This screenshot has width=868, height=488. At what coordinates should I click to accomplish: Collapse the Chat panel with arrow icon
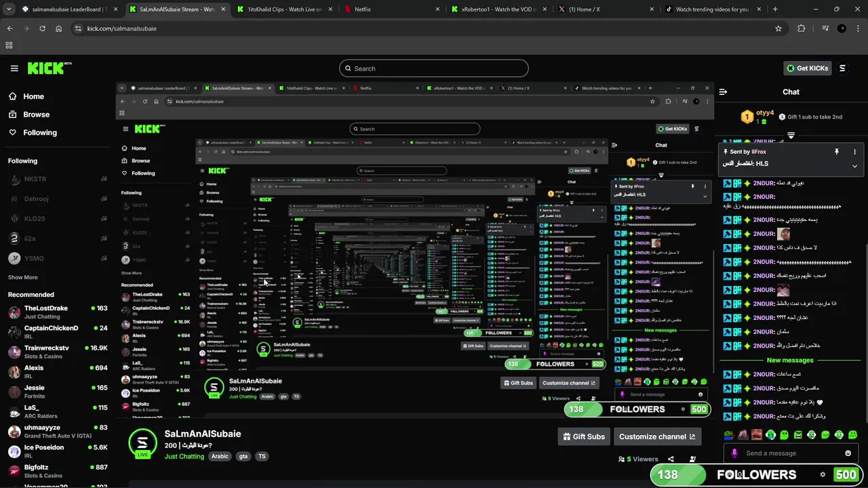click(723, 91)
